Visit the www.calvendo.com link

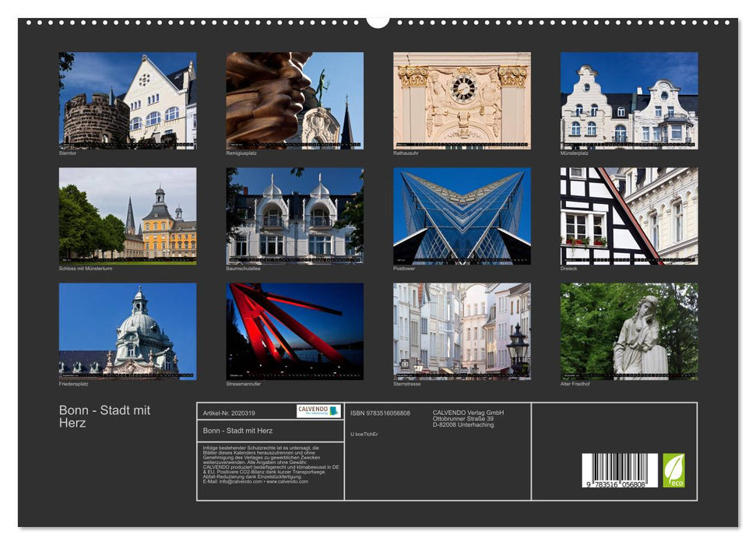point(288,483)
